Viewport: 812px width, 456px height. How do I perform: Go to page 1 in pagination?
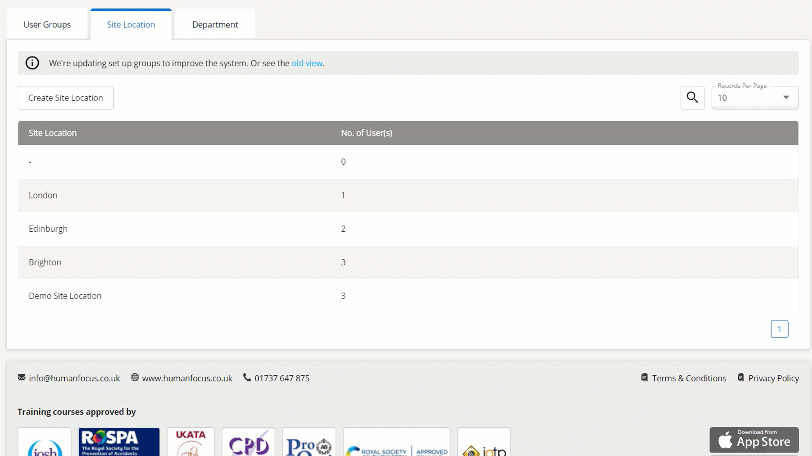point(779,329)
